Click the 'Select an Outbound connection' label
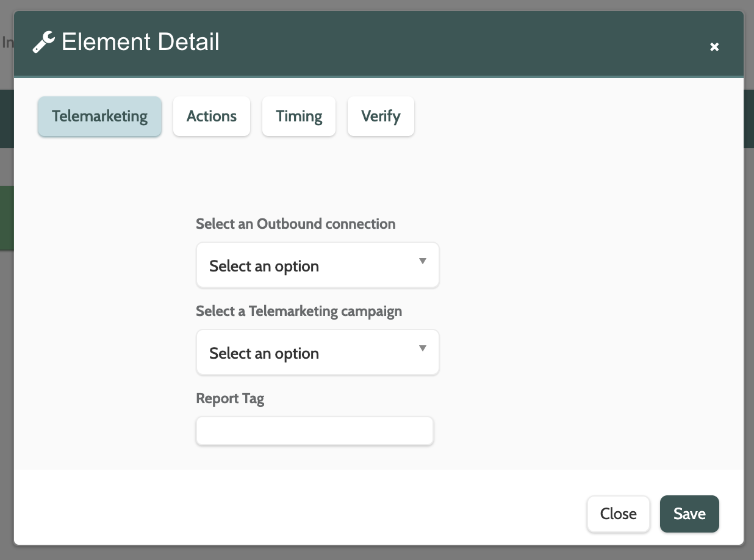Viewport: 754px width, 560px height. click(x=295, y=224)
